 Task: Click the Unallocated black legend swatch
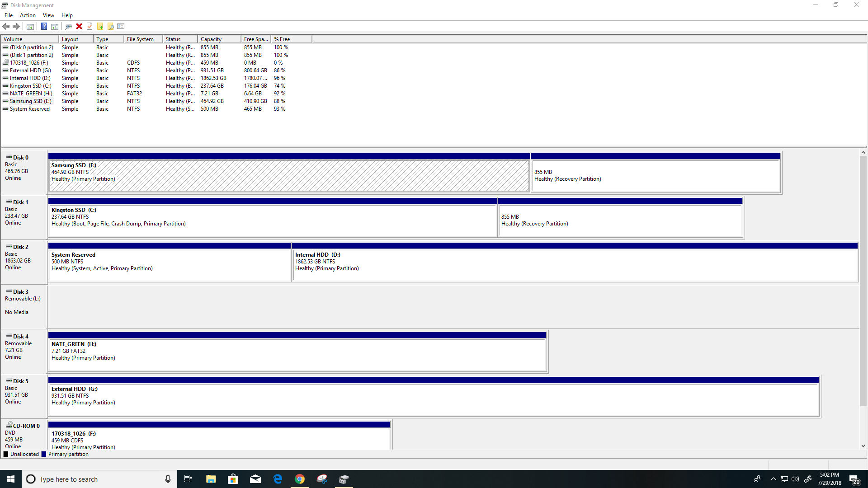pyautogui.click(x=6, y=454)
